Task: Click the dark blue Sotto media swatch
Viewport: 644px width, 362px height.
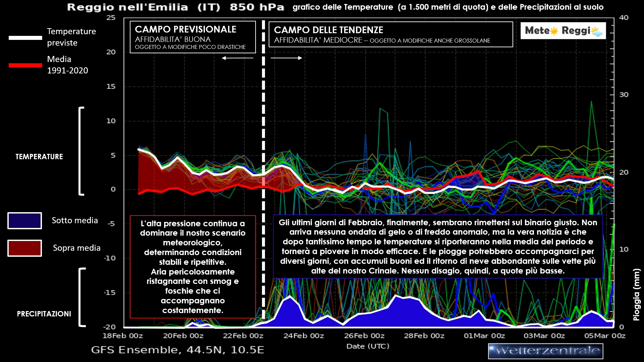Action: 25,221
